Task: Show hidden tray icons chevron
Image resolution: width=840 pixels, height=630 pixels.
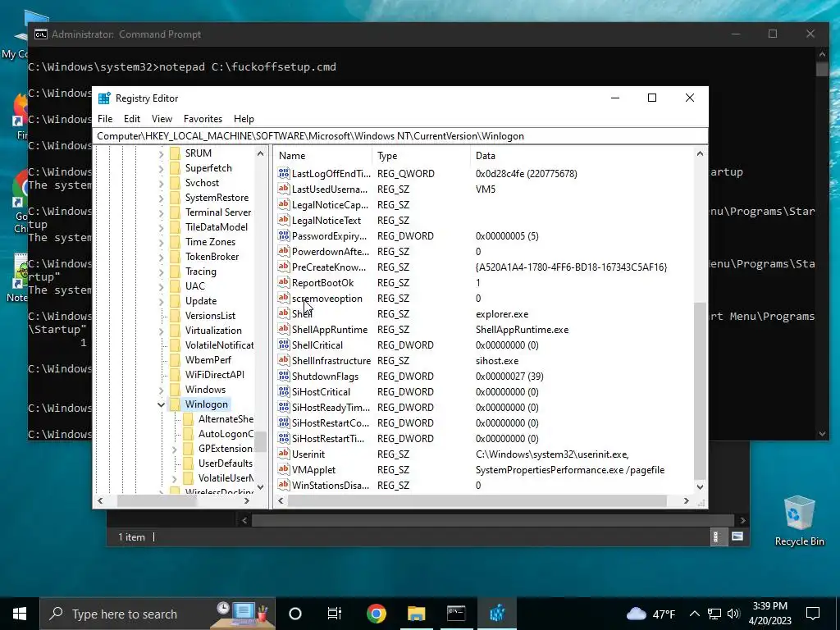Action: [x=694, y=614]
